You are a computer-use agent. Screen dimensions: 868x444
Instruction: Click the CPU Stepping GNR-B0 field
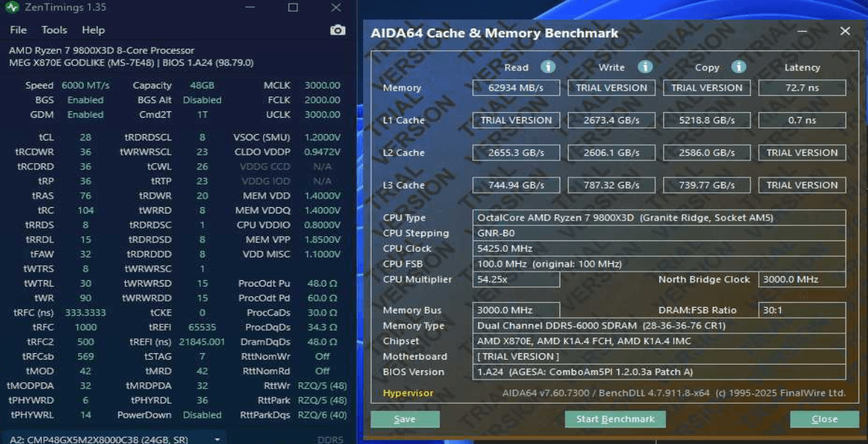(x=659, y=233)
